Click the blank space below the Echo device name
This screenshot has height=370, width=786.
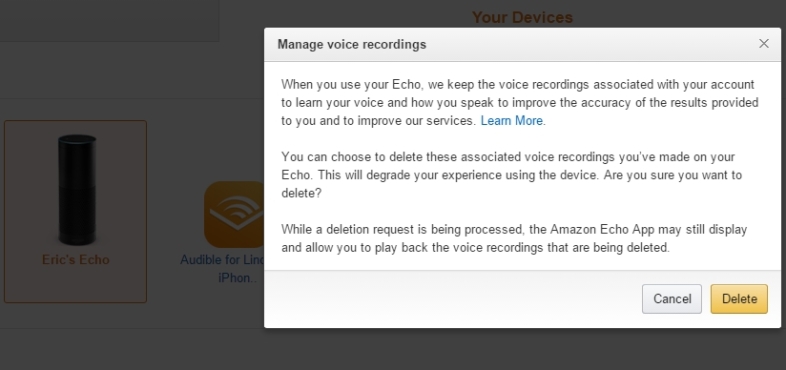(x=76, y=285)
